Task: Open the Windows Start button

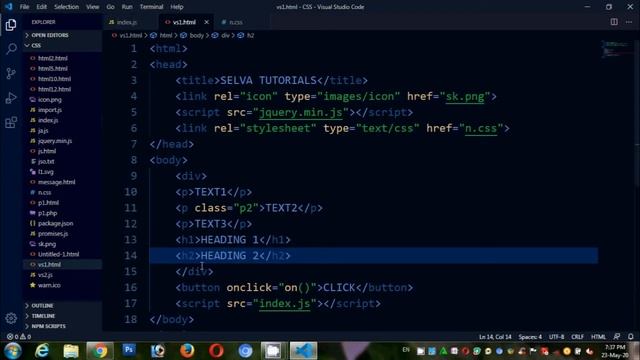Action: pyautogui.click(x=13, y=351)
